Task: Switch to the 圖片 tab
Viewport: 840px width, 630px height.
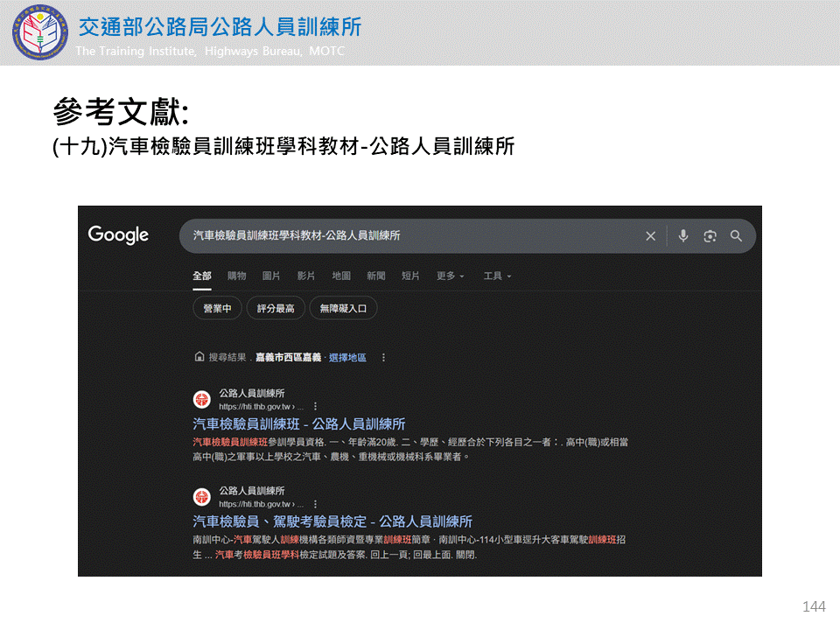Action: (271, 276)
